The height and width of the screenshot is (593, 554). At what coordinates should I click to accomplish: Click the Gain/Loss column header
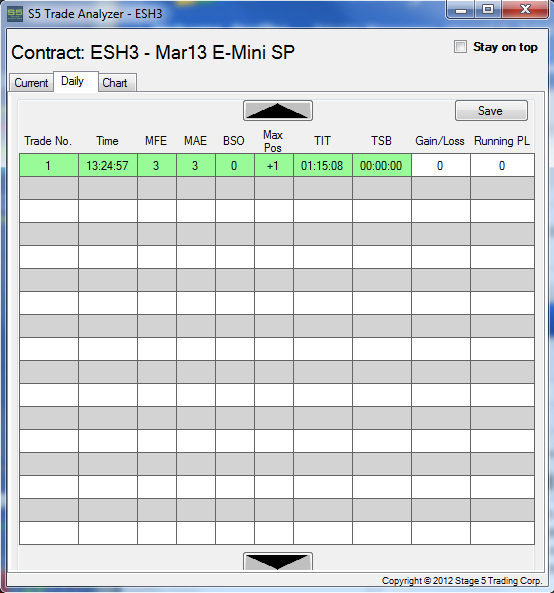pos(440,141)
